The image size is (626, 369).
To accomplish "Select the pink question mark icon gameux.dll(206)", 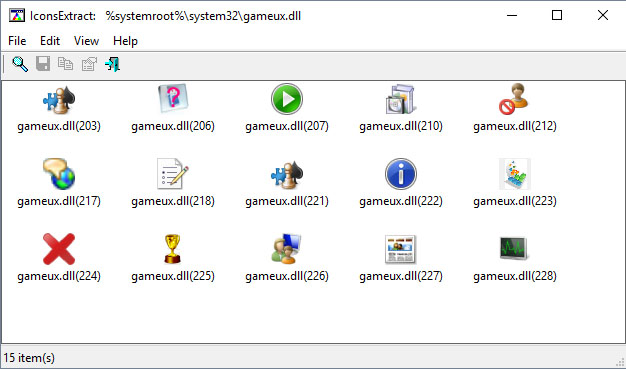I will (x=173, y=99).
